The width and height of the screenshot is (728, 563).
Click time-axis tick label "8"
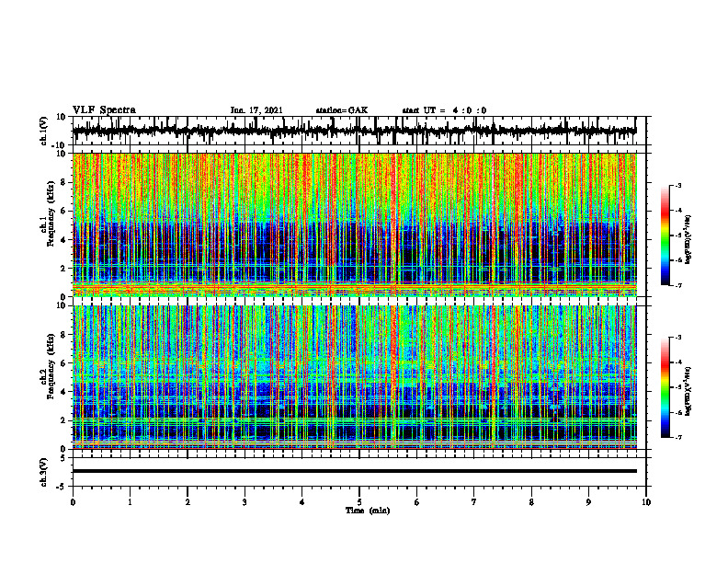(531, 502)
